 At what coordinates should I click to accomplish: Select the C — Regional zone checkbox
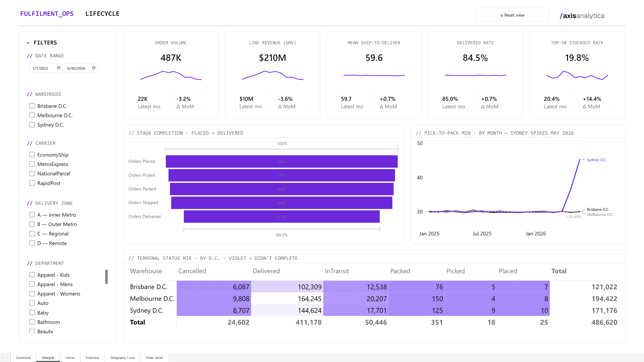(32, 234)
